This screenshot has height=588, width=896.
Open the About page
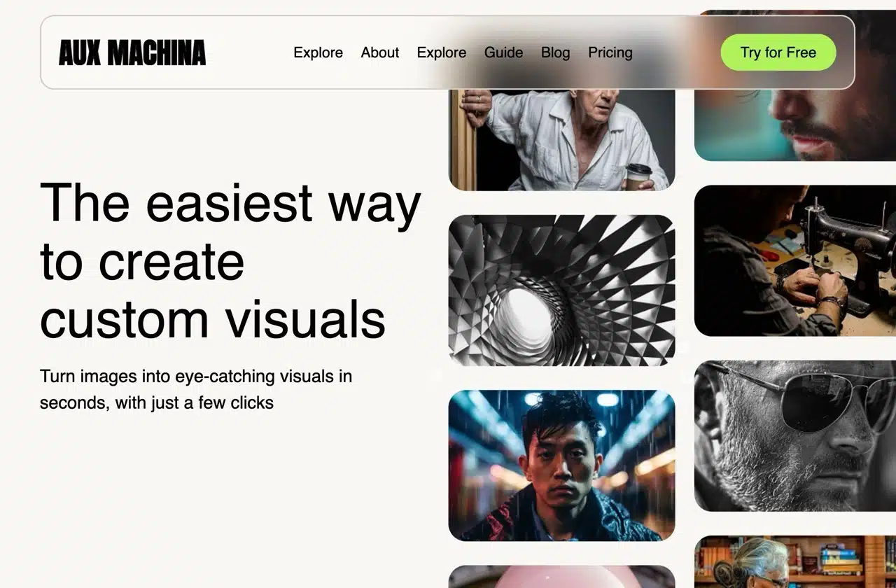click(x=379, y=52)
